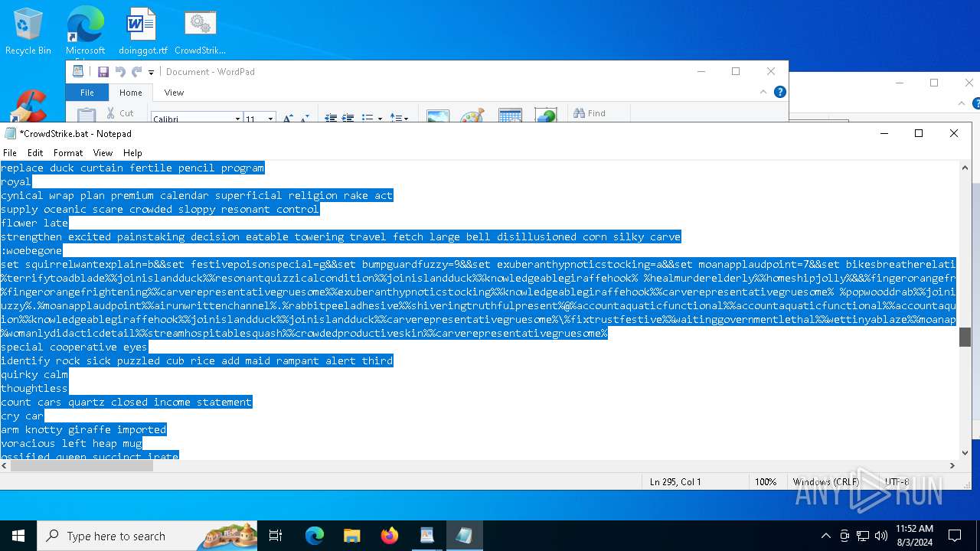Click the Windows Start button
Image resolution: width=980 pixels, height=551 pixels.
(18, 536)
